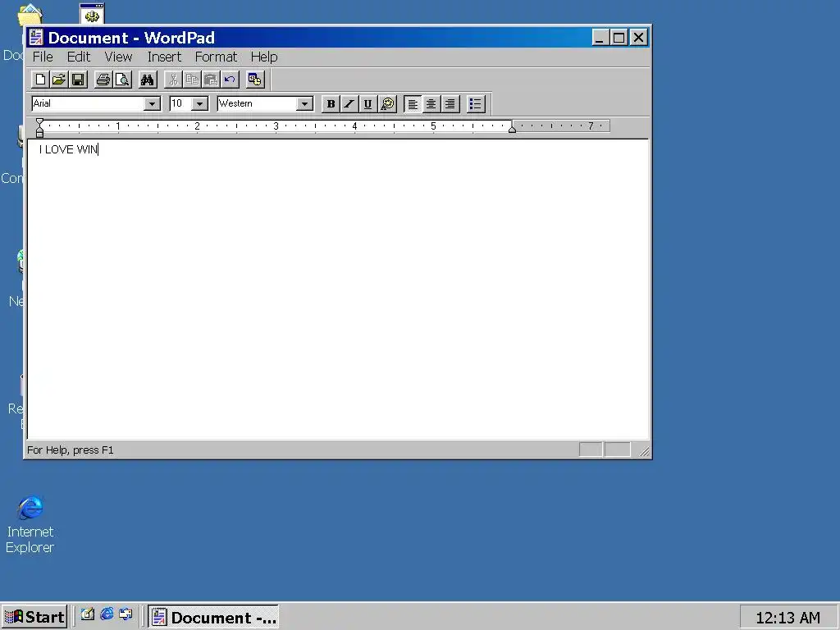Click the Copy icon in the toolbar
Screen dimensions: 840x630
192,80
